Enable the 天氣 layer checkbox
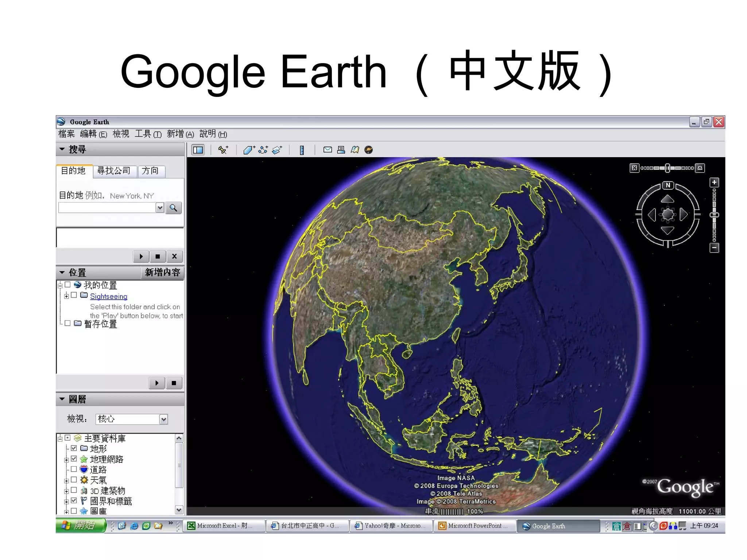Image resolution: width=747 pixels, height=560 pixels. [x=74, y=480]
